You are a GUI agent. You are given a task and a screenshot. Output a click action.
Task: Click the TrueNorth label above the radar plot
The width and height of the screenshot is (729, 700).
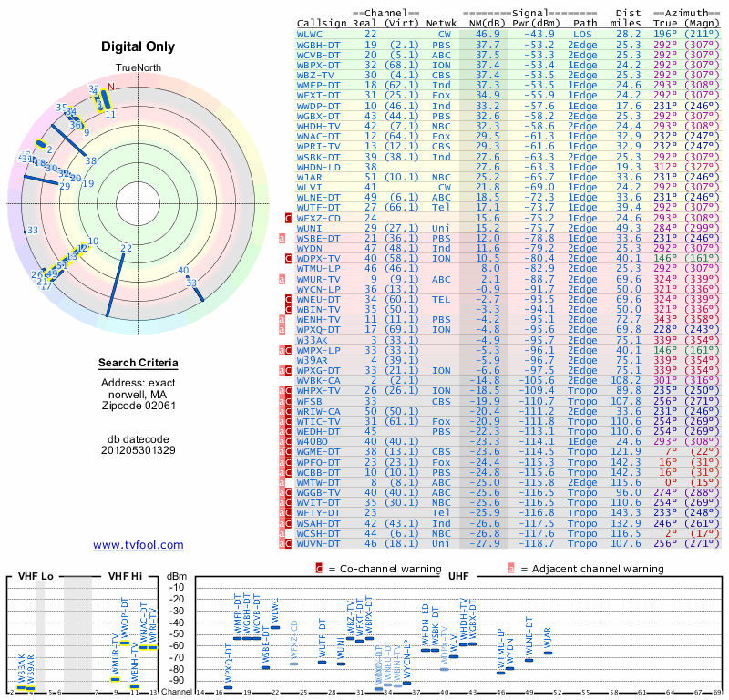pyautogui.click(x=139, y=68)
